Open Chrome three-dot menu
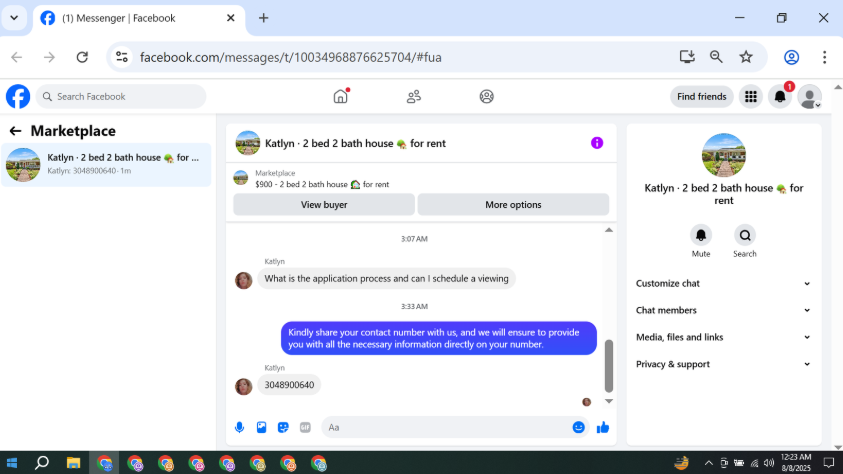The image size is (843, 474). (824, 57)
